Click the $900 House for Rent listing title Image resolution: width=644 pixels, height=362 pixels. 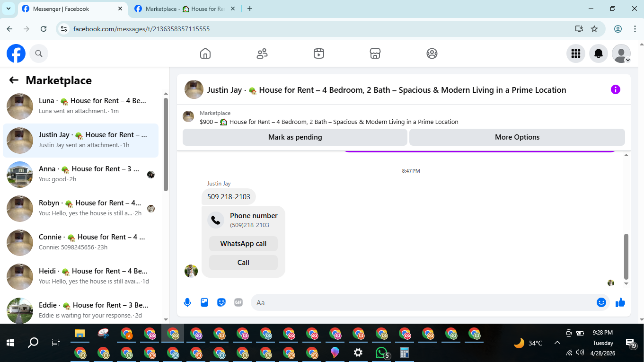(x=329, y=122)
